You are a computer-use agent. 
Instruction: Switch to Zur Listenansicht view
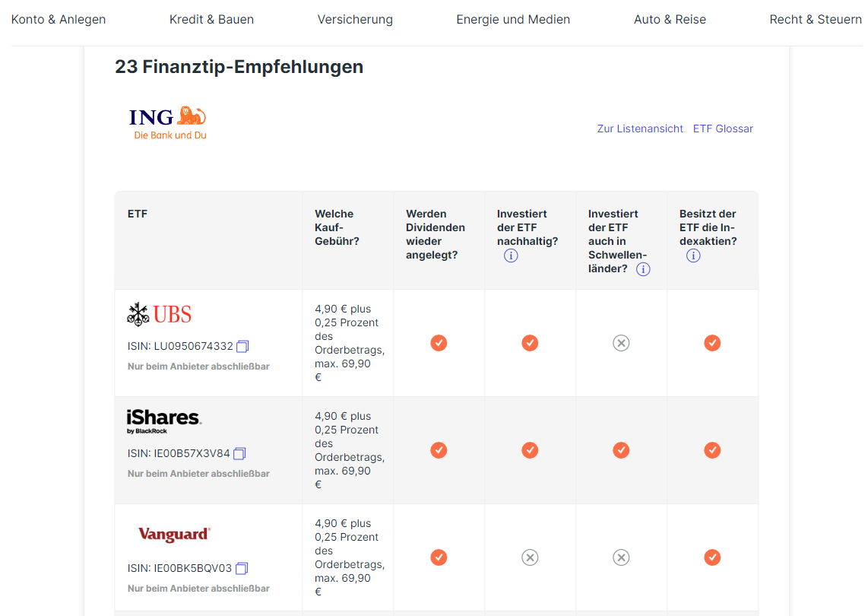point(640,129)
